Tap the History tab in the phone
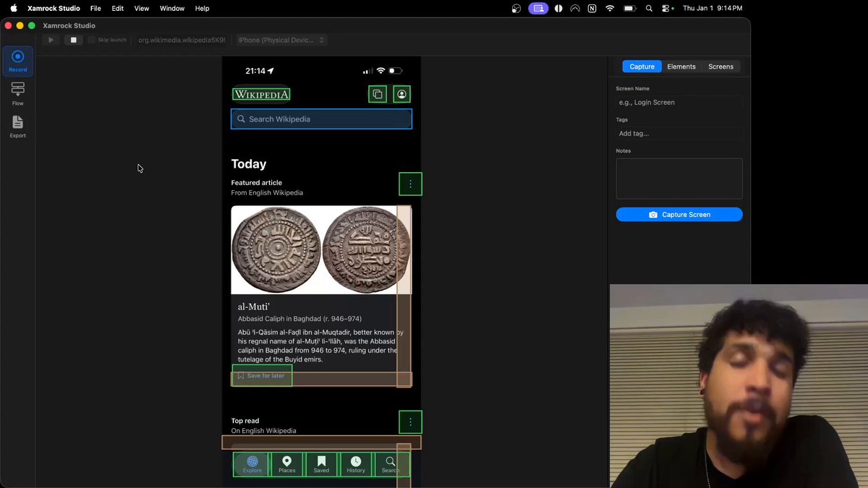The width and height of the screenshot is (868, 488). 356,464
